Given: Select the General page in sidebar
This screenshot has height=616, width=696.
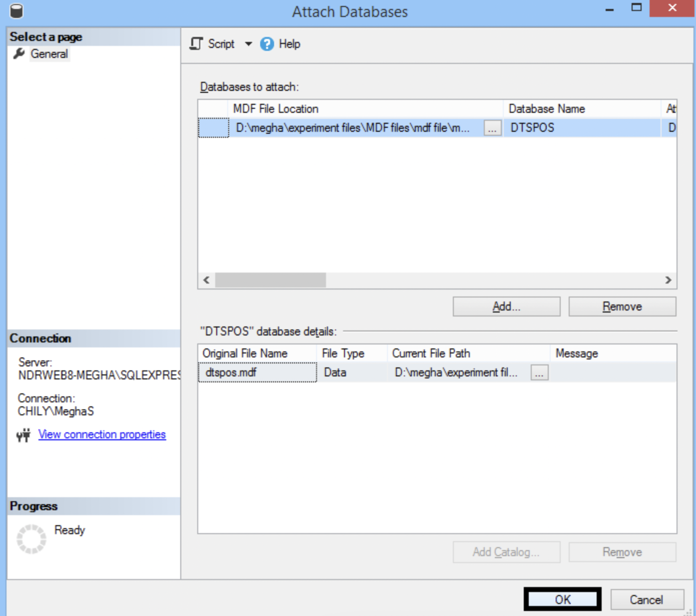Looking at the screenshot, I should (x=49, y=54).
